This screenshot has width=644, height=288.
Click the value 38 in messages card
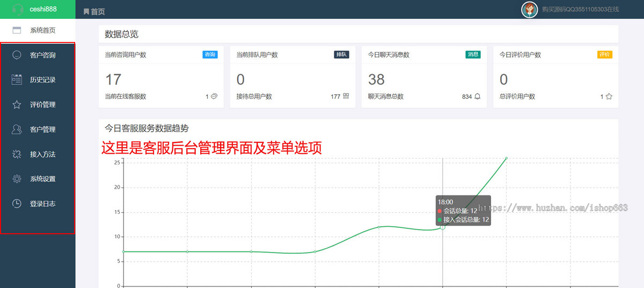376,80
